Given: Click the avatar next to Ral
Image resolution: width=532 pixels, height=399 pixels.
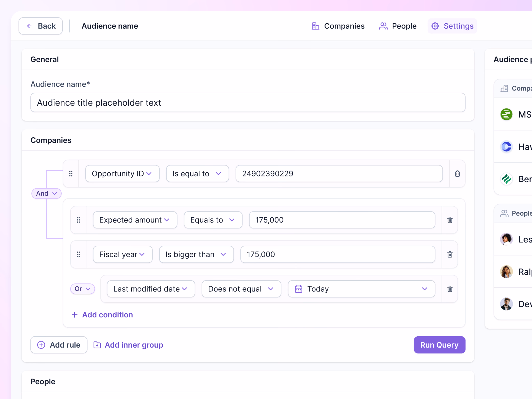Looking at the screenshot, I should tap(506, 272).
